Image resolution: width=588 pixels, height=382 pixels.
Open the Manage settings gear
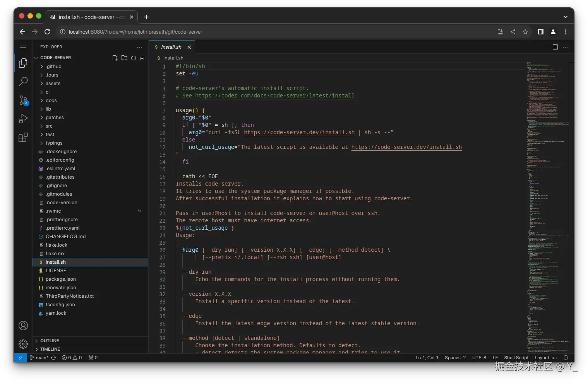point(23,344)
